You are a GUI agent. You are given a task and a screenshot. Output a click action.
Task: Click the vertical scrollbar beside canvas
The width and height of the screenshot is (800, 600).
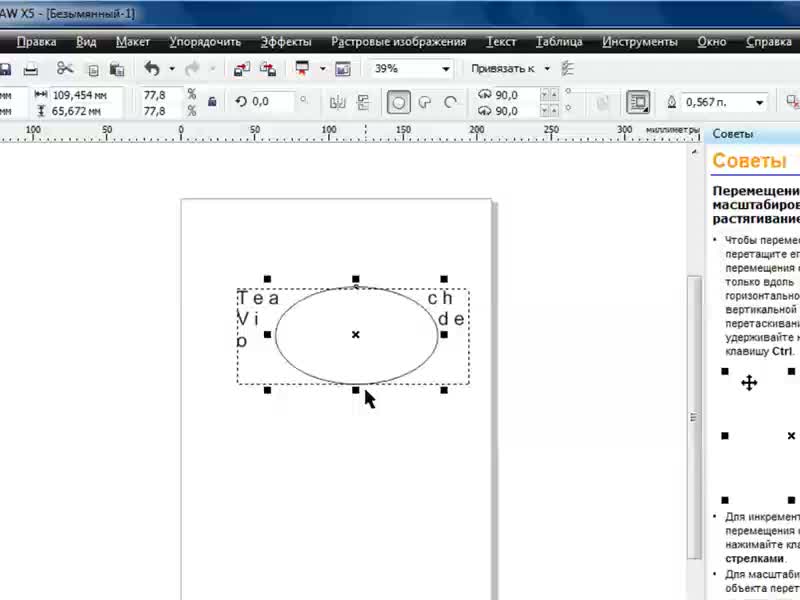click(x=693, y=417)
